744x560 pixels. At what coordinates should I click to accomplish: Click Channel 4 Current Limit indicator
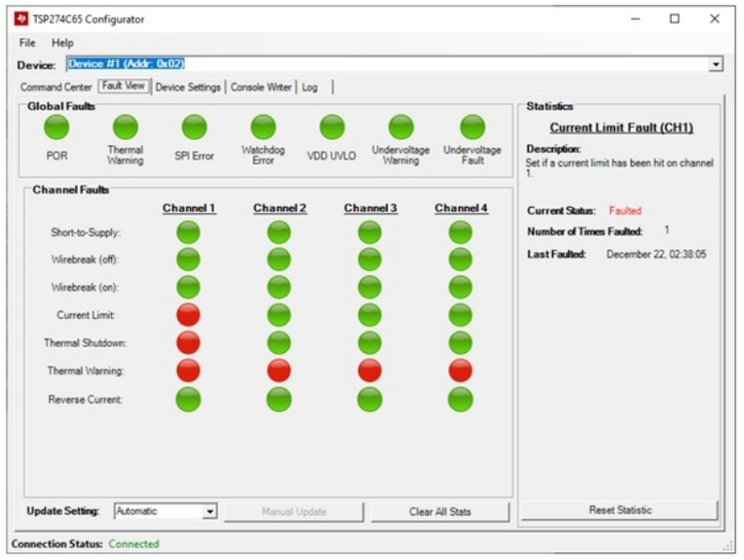pos(460,315)
